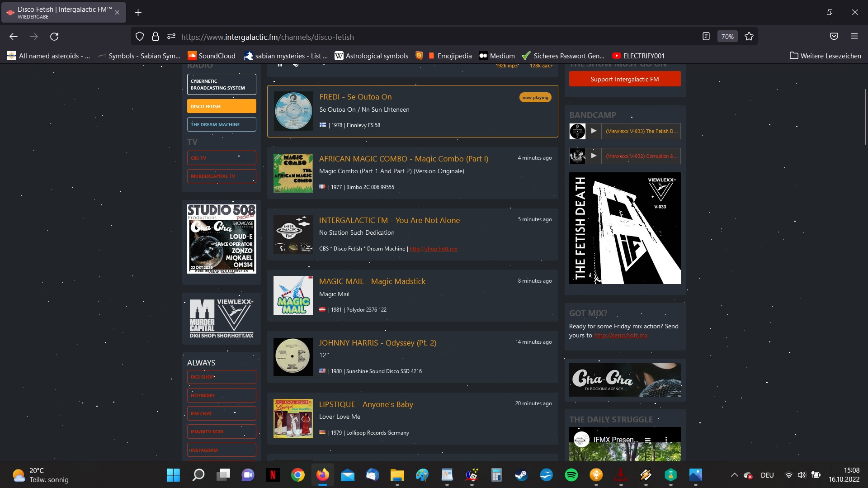Click the Fetish Death album artwork

pyautogui.click(x=624, y=228)
